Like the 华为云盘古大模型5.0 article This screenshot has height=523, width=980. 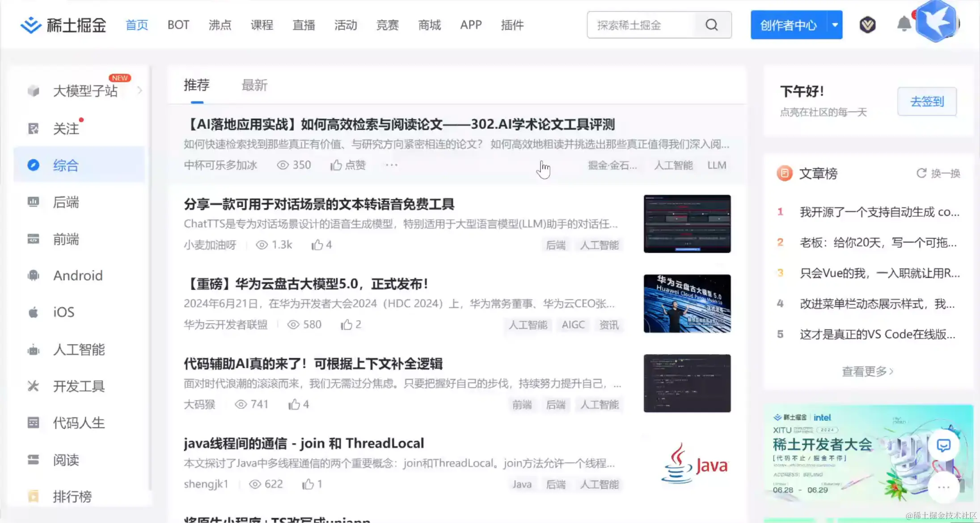(x=346, y=325)
